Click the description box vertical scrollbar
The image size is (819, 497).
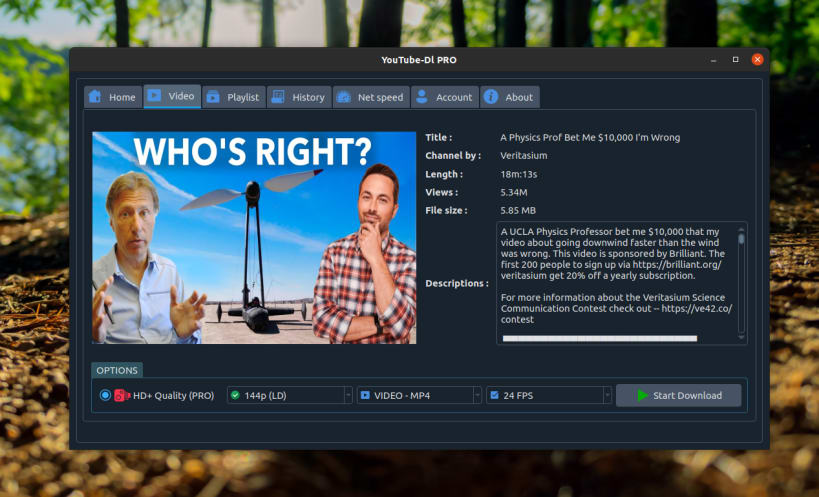click(x=741, y=282)
